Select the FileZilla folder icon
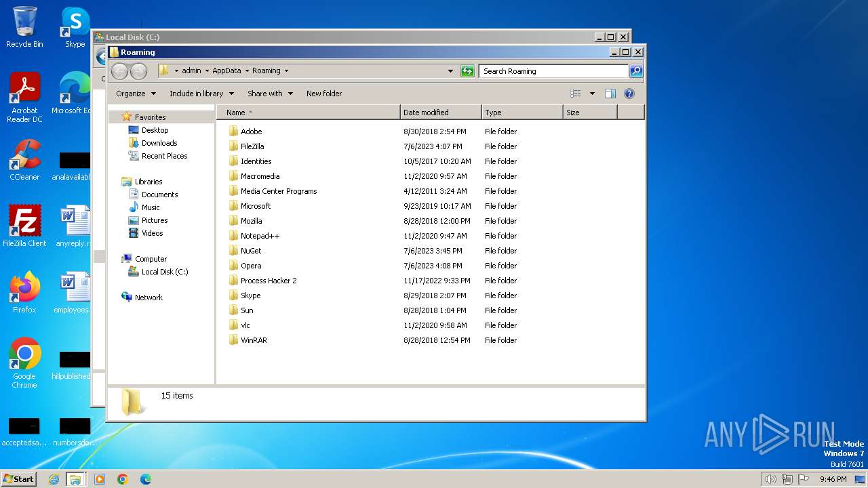Viewport: 868px width, 488px height. point(233,146)
